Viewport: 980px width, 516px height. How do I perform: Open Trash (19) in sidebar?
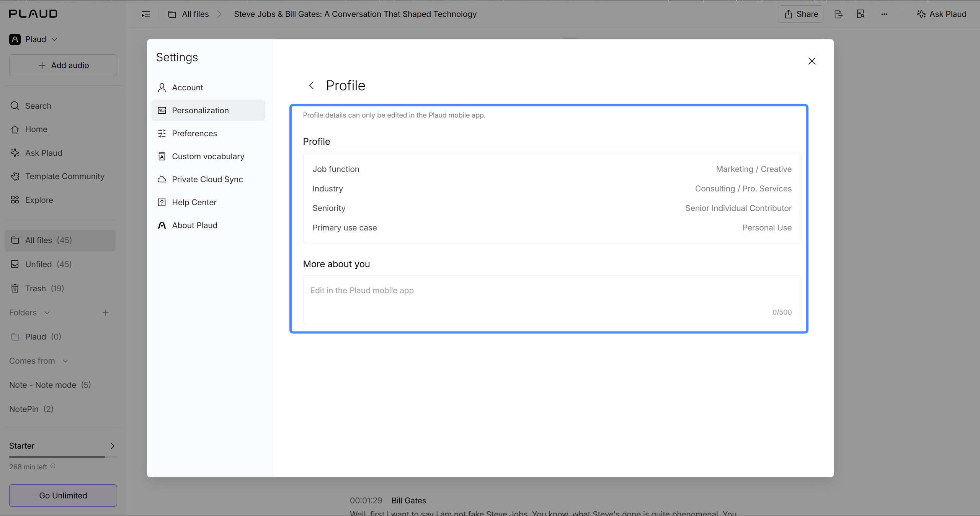(x=60, y=289)
